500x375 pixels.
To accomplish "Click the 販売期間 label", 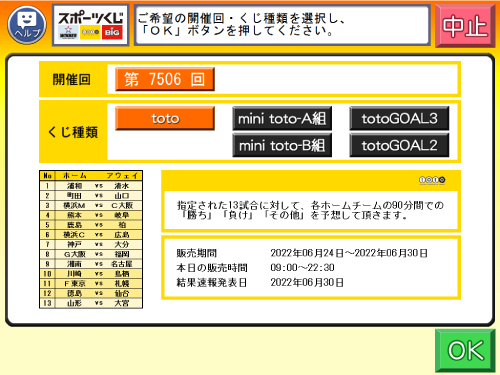I will point(197,253).
